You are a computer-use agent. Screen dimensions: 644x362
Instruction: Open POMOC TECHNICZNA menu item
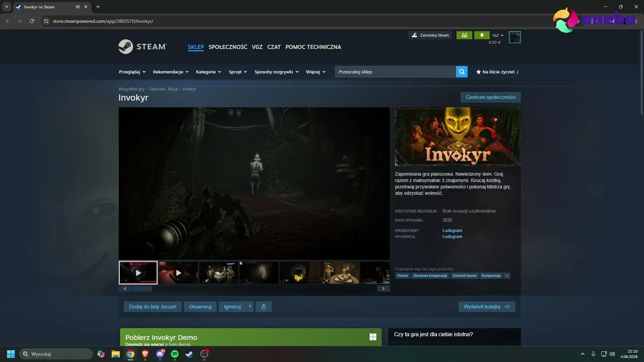click(313, 47)
